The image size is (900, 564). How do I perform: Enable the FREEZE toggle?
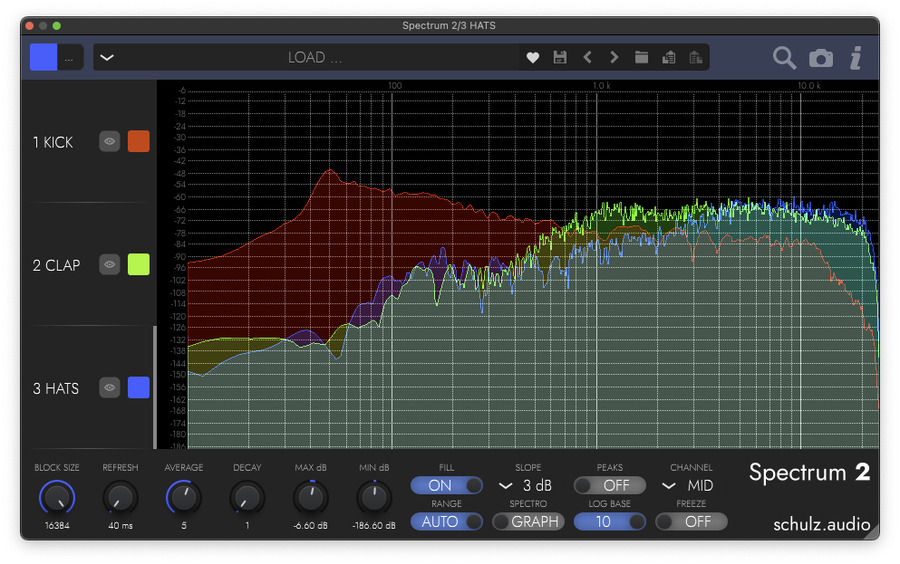pyautogui.click(x=691, y=522)
